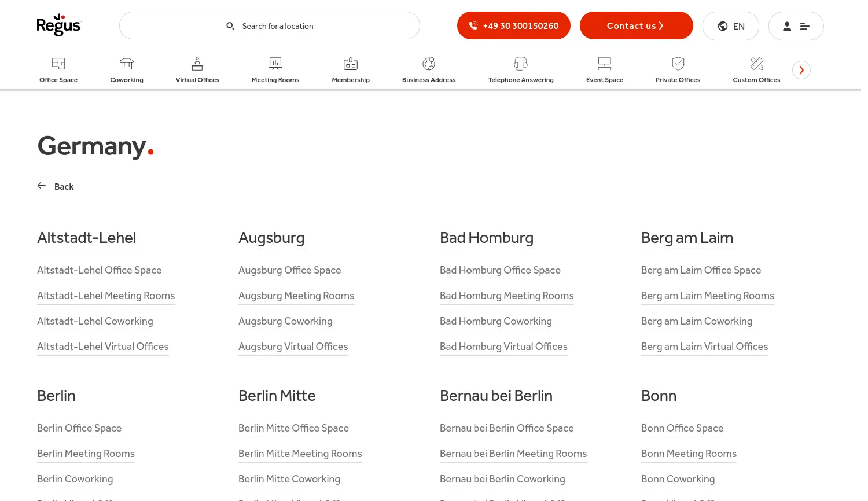
Task: Expand more categories with right chevron
Action: [x=801, y=69]
